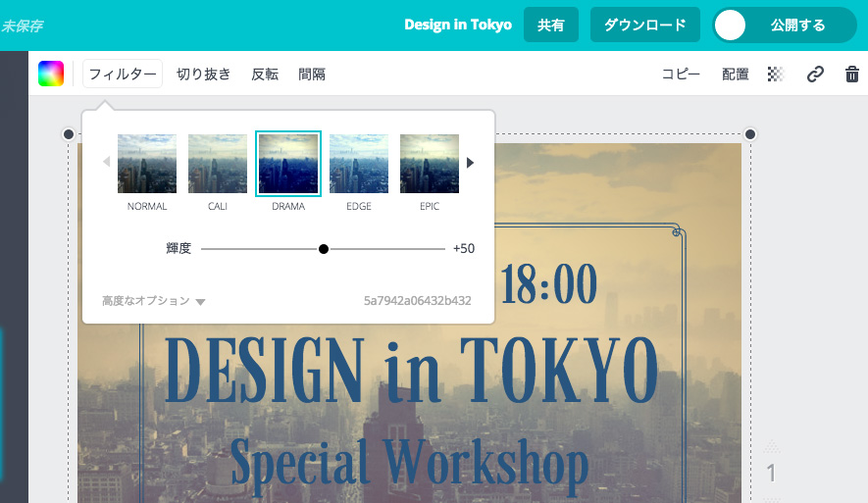Open the 間隔 spacing option

coord(312,75)
